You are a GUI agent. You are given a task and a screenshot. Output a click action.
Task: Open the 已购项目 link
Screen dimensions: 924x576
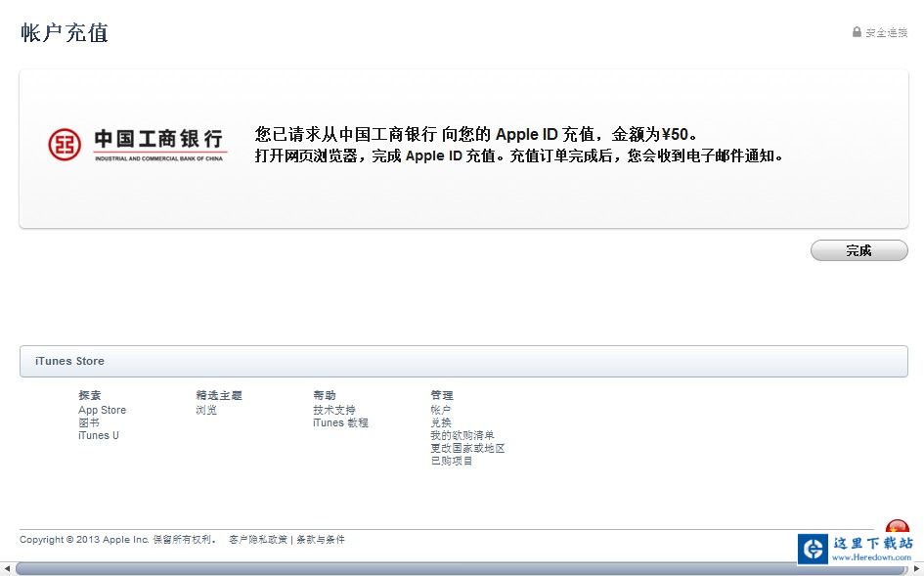tap(452, 461)
